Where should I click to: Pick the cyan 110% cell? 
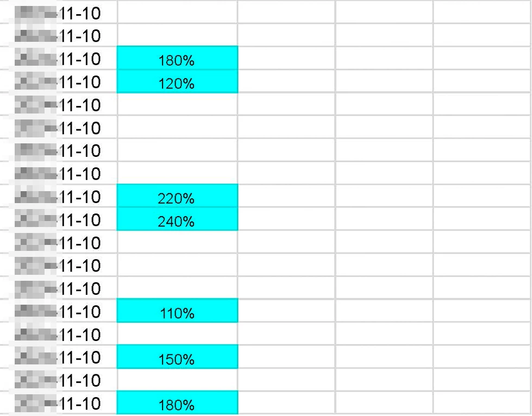[x=177, y=311]
